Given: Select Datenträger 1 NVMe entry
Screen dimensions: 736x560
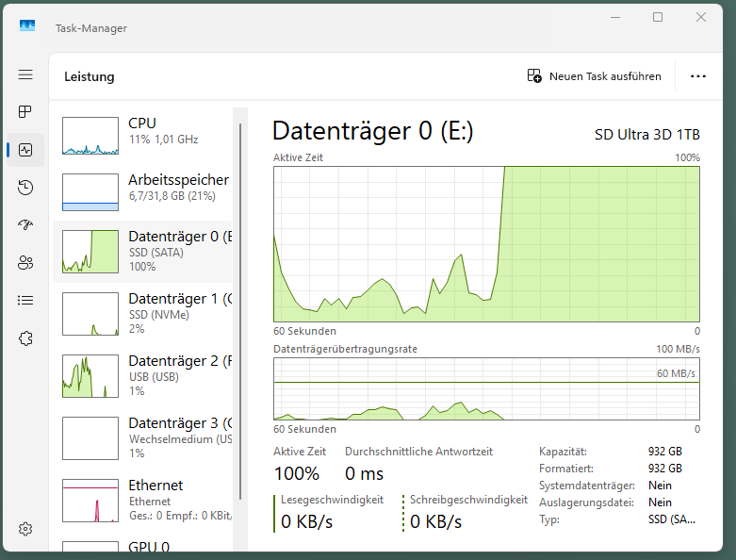Looking at the screenshot, I should [x=146, y=313].
